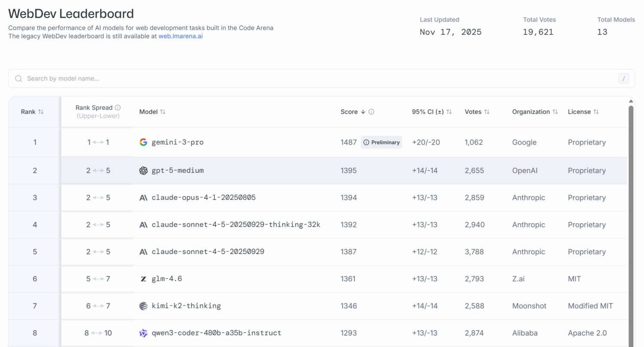Click the Alibaba organization cell
The image size is (644, 347).
tap(525, 333)
